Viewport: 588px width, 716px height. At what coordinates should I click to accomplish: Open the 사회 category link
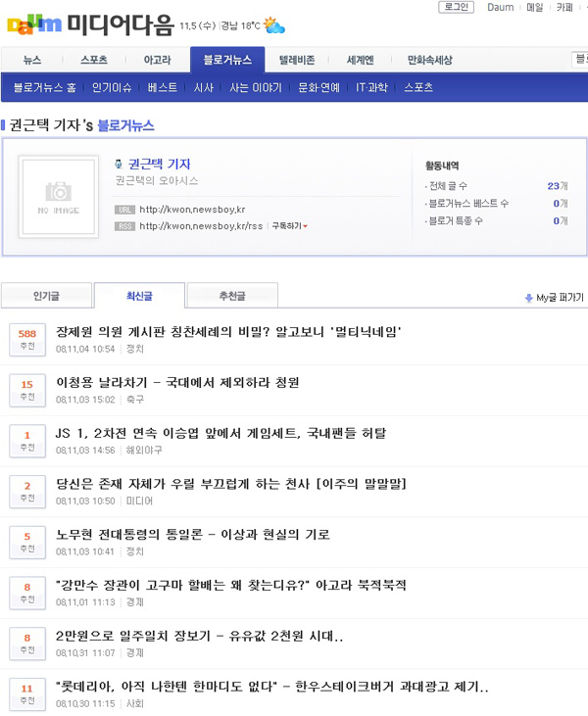point(135,703)
